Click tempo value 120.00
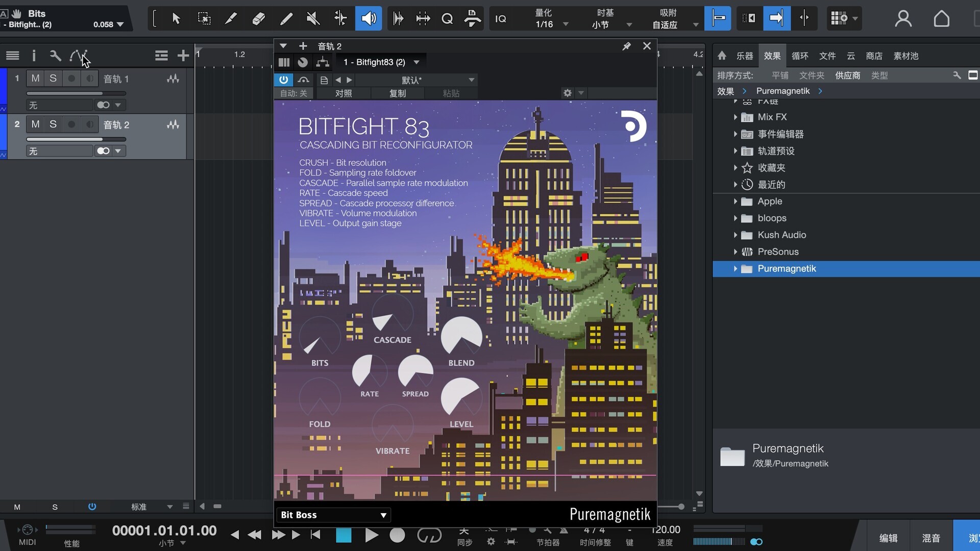The image size is (980, 551). 666,530
